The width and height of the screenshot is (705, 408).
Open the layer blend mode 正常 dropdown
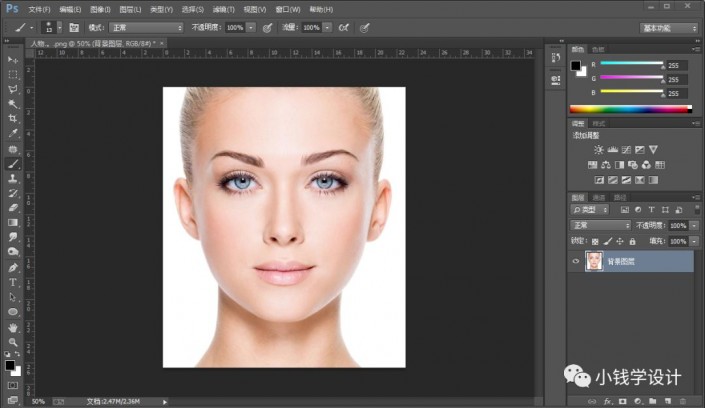click(600, 226)
